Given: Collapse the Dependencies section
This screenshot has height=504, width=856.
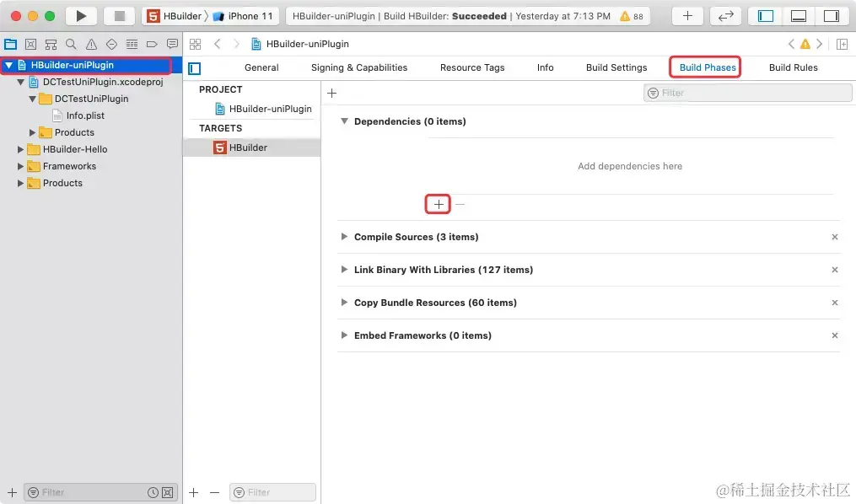Looking at the screenshot, I should 344,121.
